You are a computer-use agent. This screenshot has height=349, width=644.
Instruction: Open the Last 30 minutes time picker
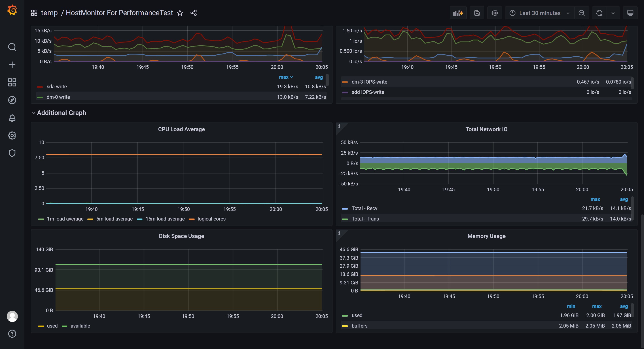(x=540, y=13)
